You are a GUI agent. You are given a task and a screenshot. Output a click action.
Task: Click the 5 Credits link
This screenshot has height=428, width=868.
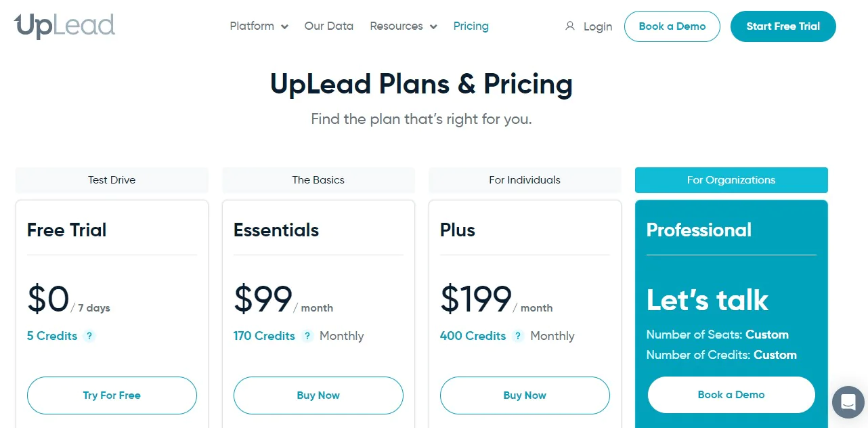pyautogui.click(x=51, y=335)
